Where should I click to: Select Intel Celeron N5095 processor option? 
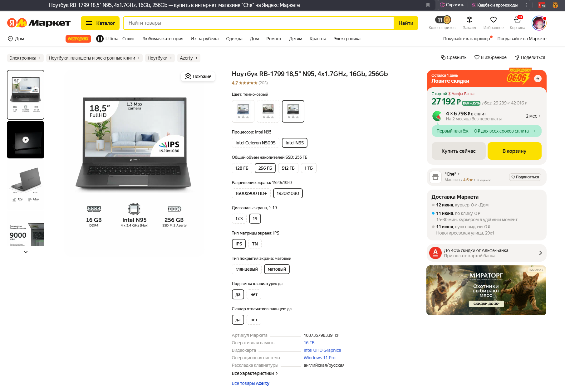tap(255, 143)
